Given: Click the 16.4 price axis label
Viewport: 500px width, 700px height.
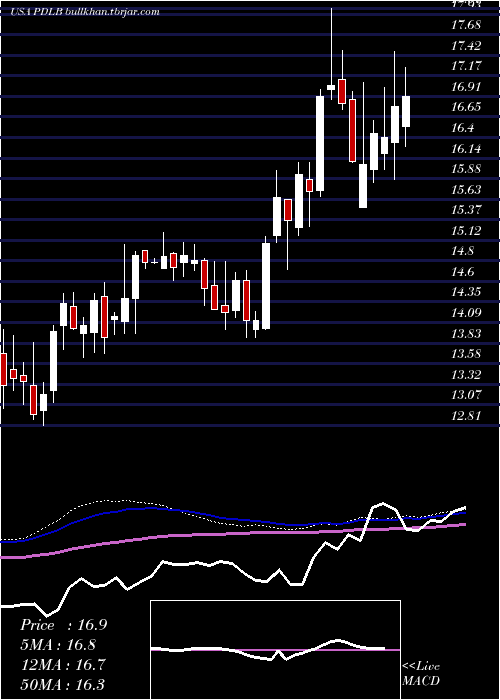Looking at the screenshot, I should pyautogui.click(x=462, y=128).
